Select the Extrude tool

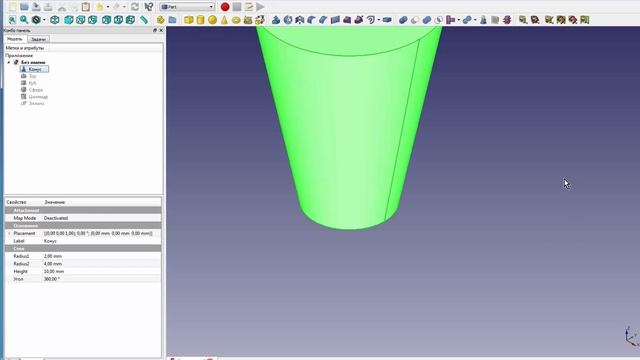click(x=276, y=20)
